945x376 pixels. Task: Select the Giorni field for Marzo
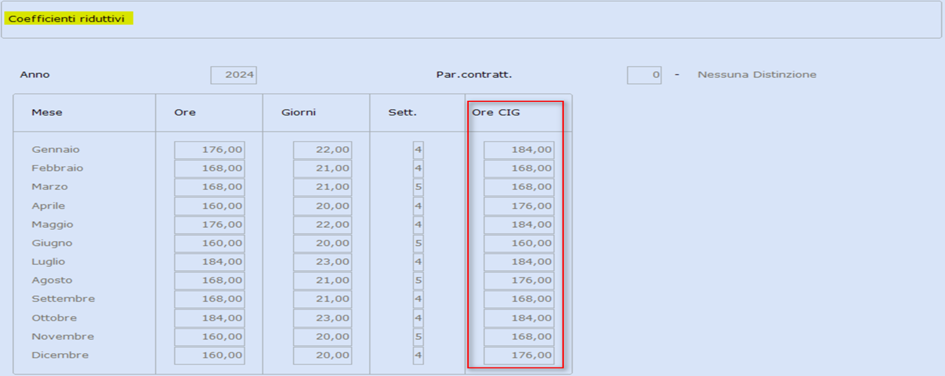pos(322,187)
